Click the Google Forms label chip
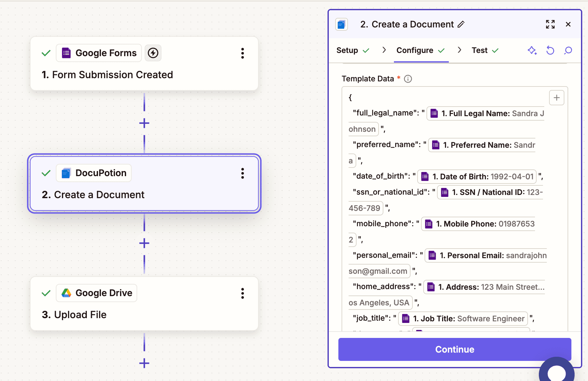The image size is (588, 381). [99, 53]
